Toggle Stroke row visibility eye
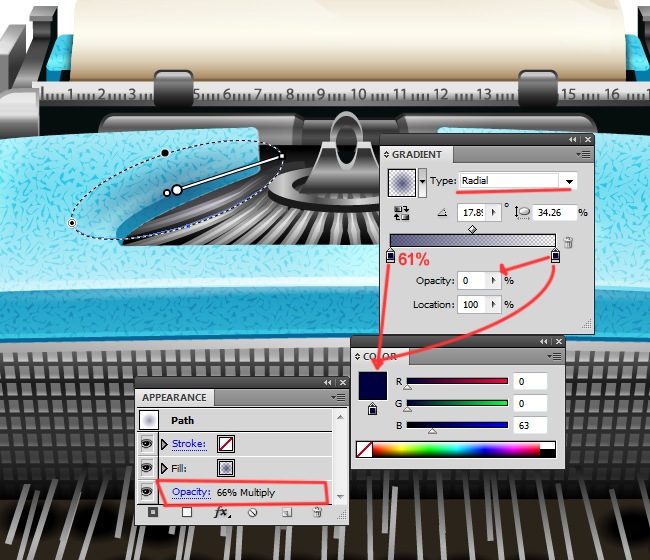Viewport: 650px width, 560px height. pos(147,444)
